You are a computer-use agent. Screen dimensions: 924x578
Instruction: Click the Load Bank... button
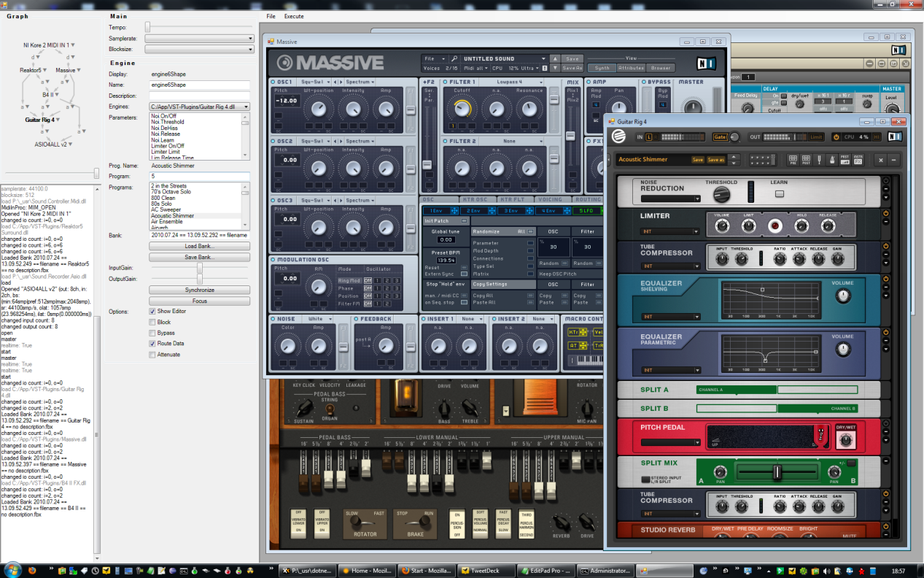tap(199, 246)
